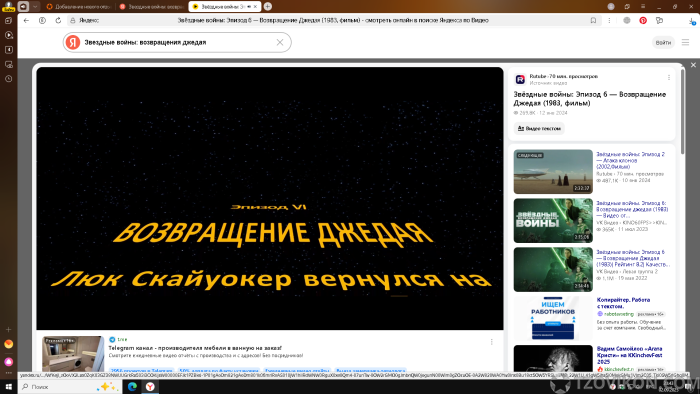Open Yandex Browser from the taskbar

coord(150,387)
